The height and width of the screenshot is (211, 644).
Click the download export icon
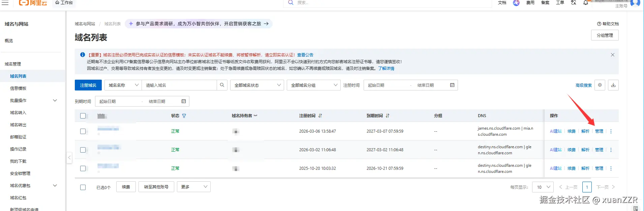coord(613,85)
